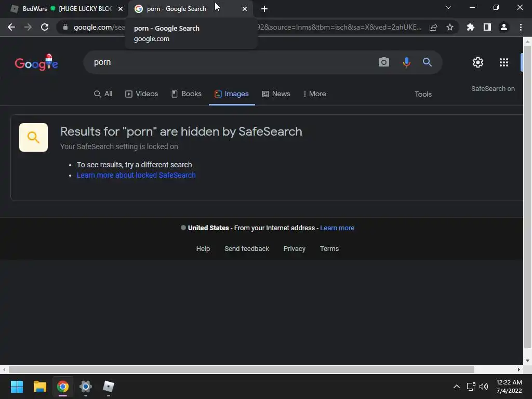Select the Images results tab
This screenshot has height=399, width=532.
tap(232, 94)
